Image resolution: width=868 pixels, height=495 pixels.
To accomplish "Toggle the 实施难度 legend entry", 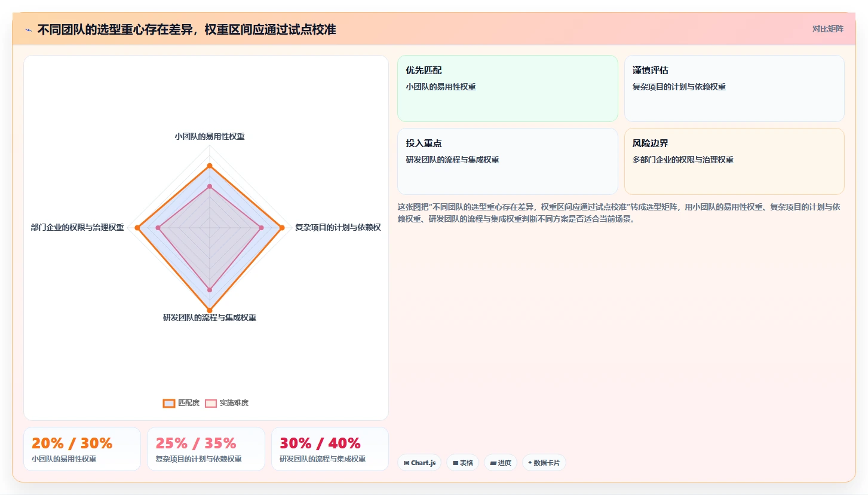I will [226, 403].
